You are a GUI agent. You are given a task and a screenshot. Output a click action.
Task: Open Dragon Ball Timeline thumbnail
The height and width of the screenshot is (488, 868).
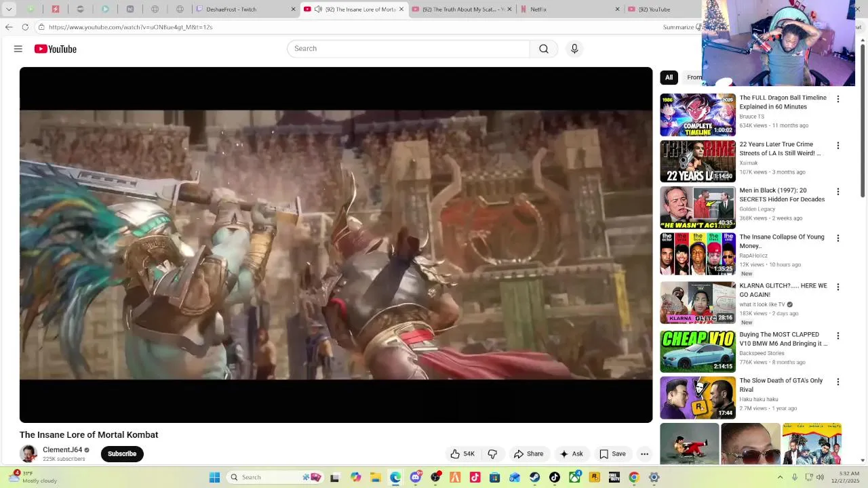(698, 115)
